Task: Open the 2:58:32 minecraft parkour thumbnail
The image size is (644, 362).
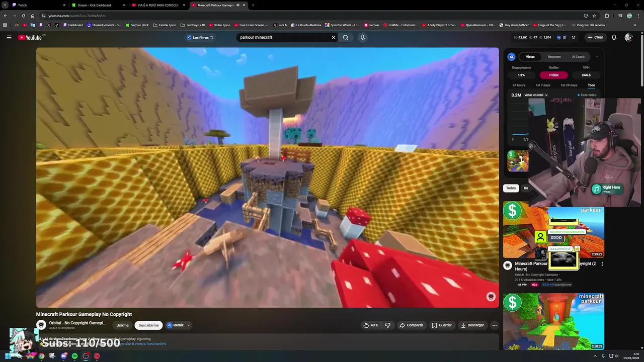Action: [x=553, y=322]
